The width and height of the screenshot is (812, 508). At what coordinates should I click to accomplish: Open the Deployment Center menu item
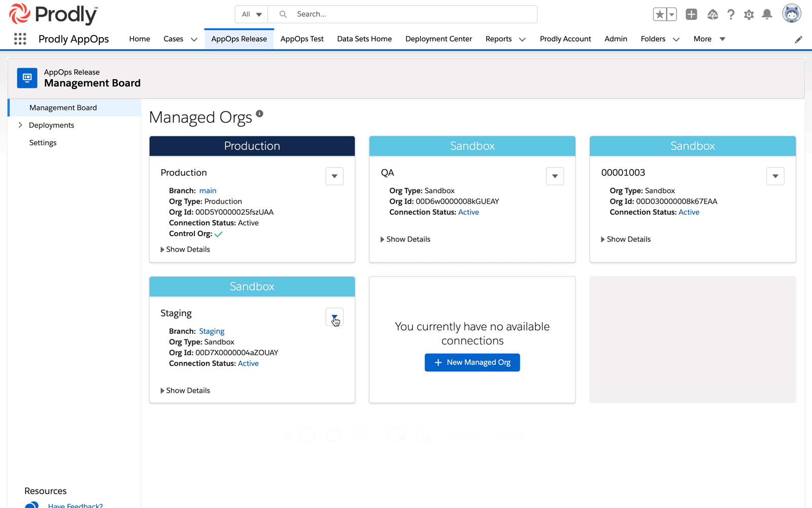click(438, 39)
